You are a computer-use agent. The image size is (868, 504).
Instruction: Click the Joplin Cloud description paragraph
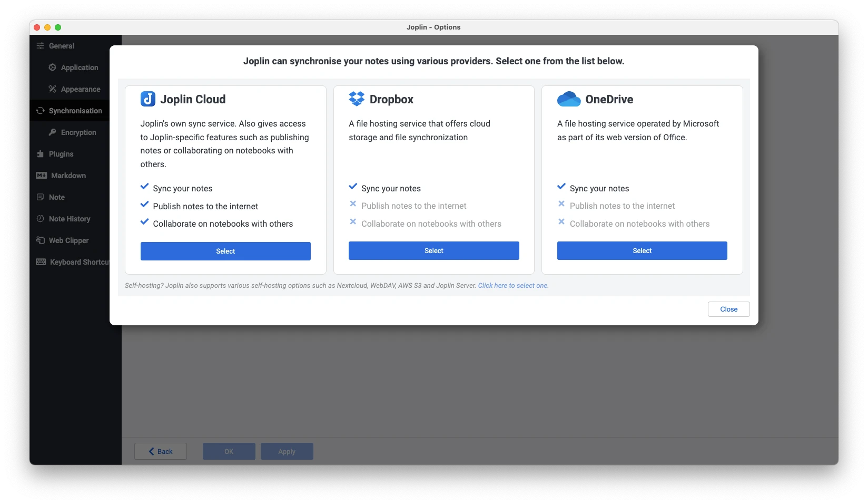(x=224, y=144)
